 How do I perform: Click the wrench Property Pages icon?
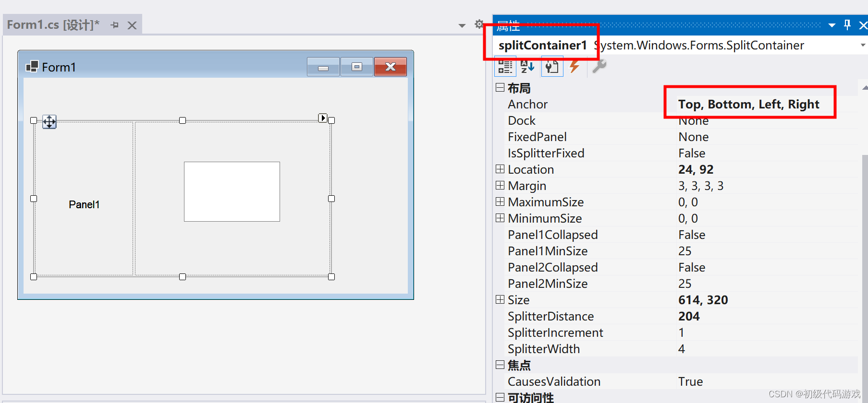click(599, 66)
